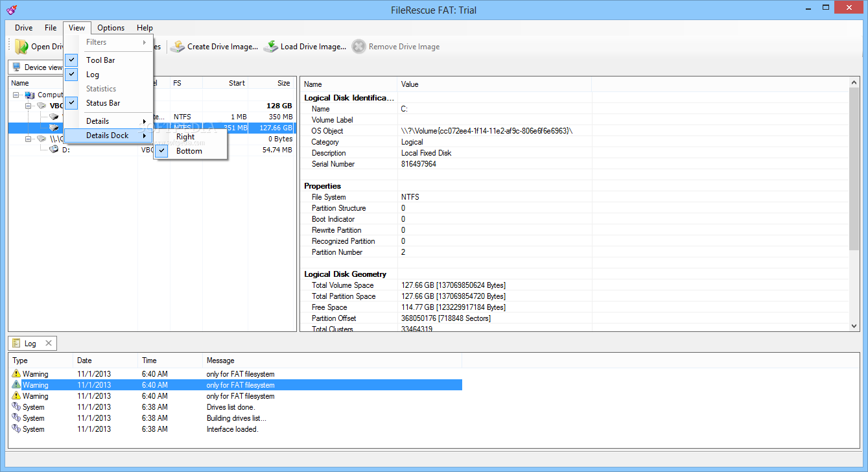868x472 pixels.
Task: Open the Drive menu
Action: click(24, 28)
